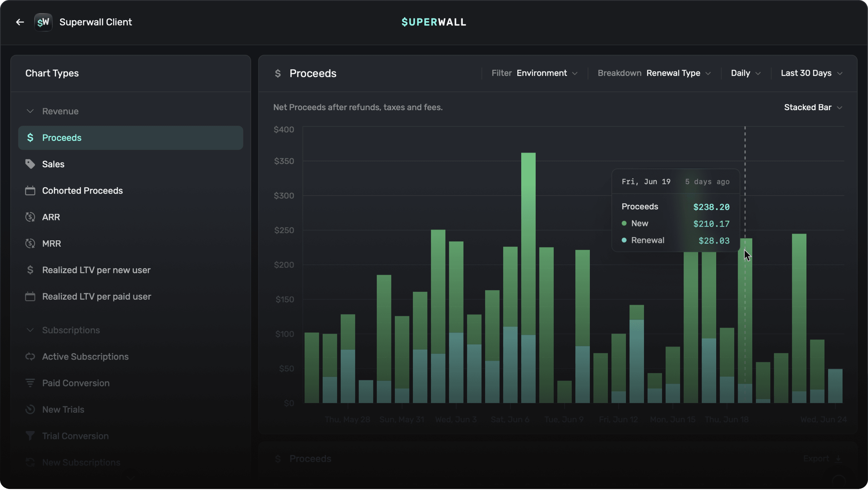Image resolution: width=868 pixels, height=499 pixels.
Task: Select the ARR circular dollar icon
Action: coord(30,217)
